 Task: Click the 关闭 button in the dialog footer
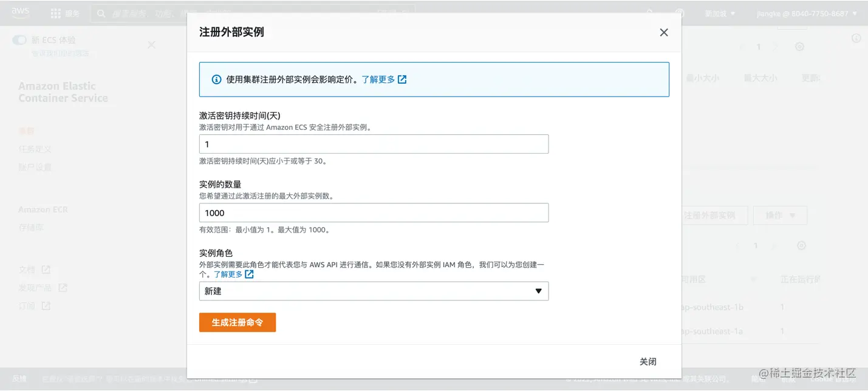coord(648,362)
